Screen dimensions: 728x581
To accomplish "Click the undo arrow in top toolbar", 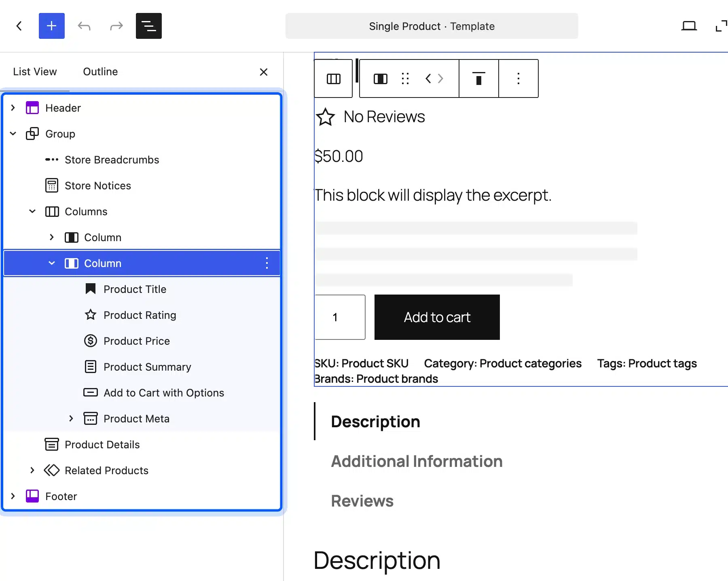I will pyautogui.click(x=84, y=26).
